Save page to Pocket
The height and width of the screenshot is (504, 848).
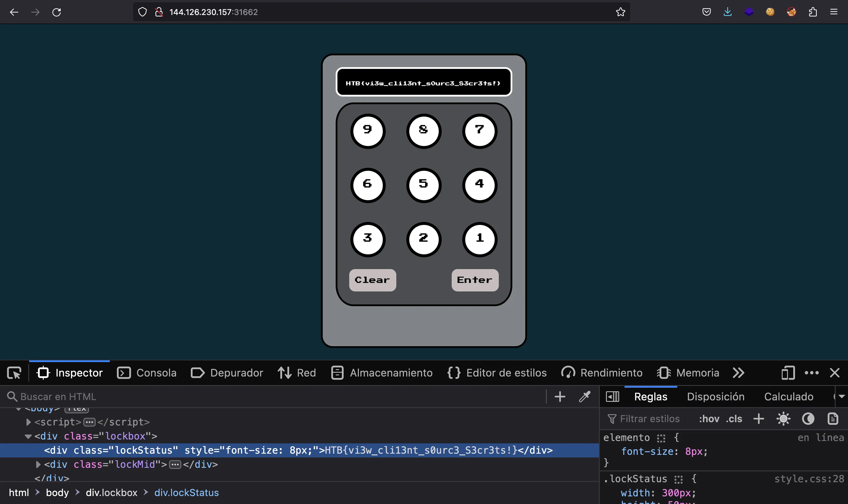coord(706,12)
